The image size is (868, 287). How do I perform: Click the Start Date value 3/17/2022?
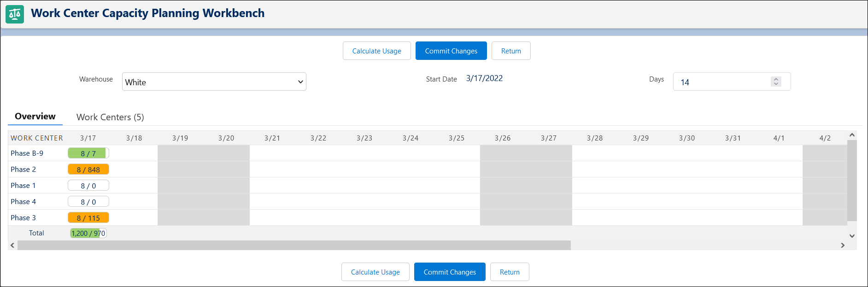tap(484, 78)
